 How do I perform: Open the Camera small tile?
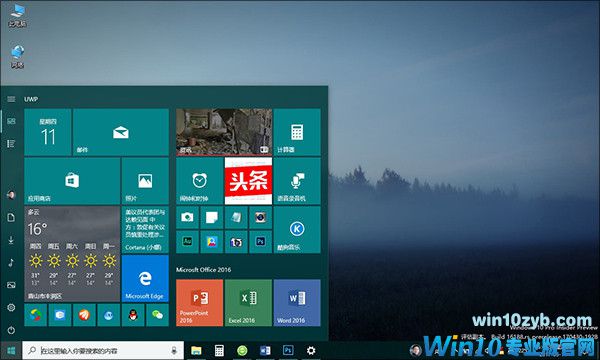pyautogui.click(x=187, y=217)
